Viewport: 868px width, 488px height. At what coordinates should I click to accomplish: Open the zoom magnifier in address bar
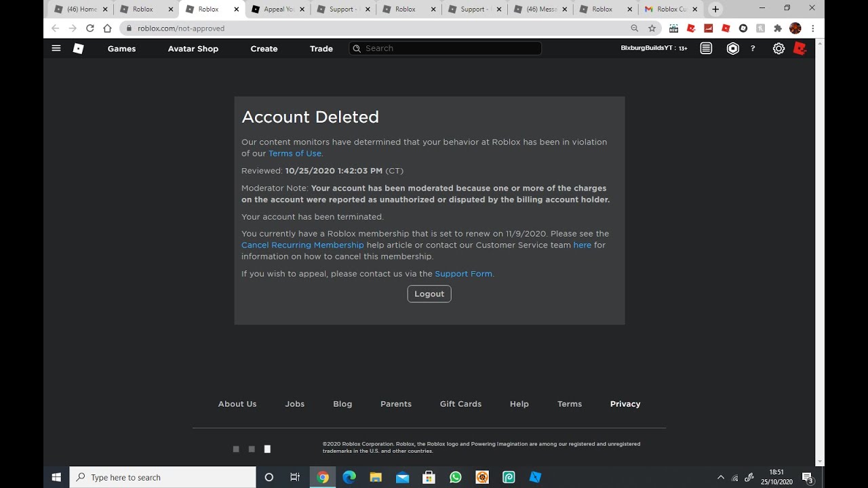pyautogui.click(x=635, y=28)
